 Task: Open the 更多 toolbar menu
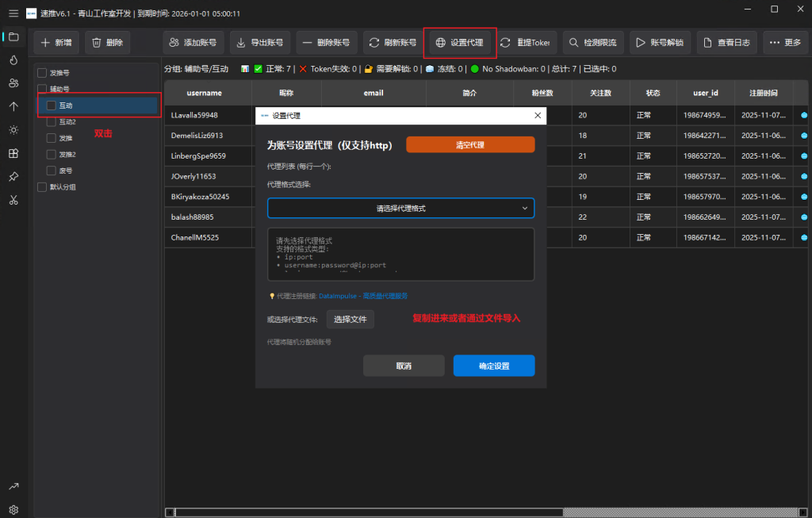(x=786, y=42)
